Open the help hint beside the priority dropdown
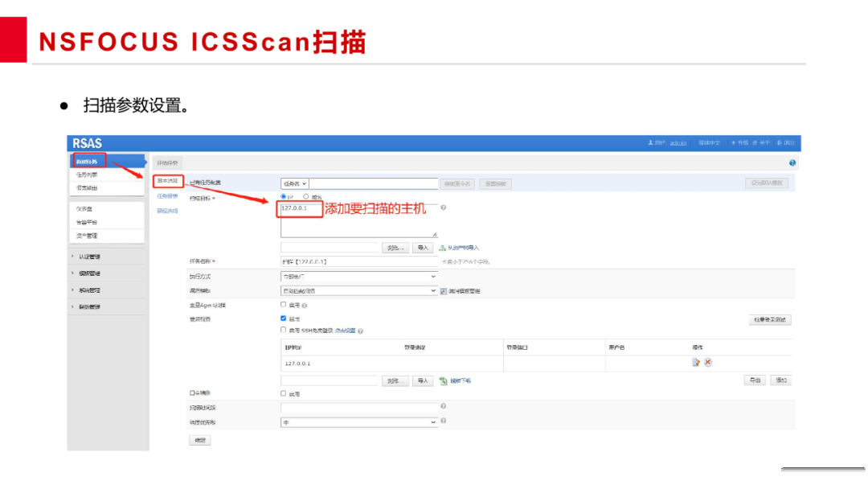This screenshot has height=489, width=868. point(444,421)
